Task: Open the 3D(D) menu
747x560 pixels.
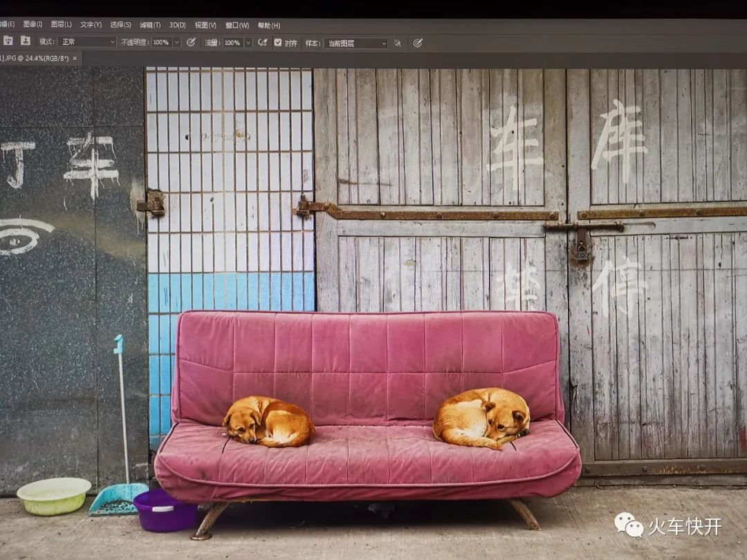Action: tap(177, 25)
